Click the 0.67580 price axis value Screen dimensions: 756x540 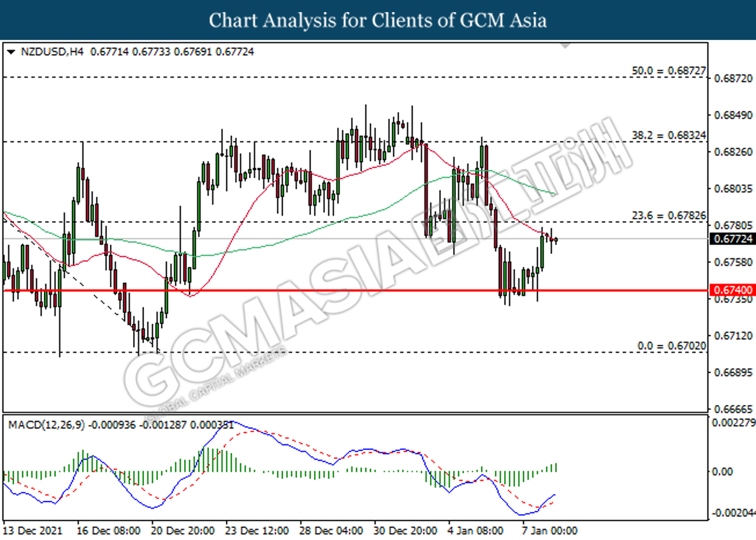coord(733,262)
